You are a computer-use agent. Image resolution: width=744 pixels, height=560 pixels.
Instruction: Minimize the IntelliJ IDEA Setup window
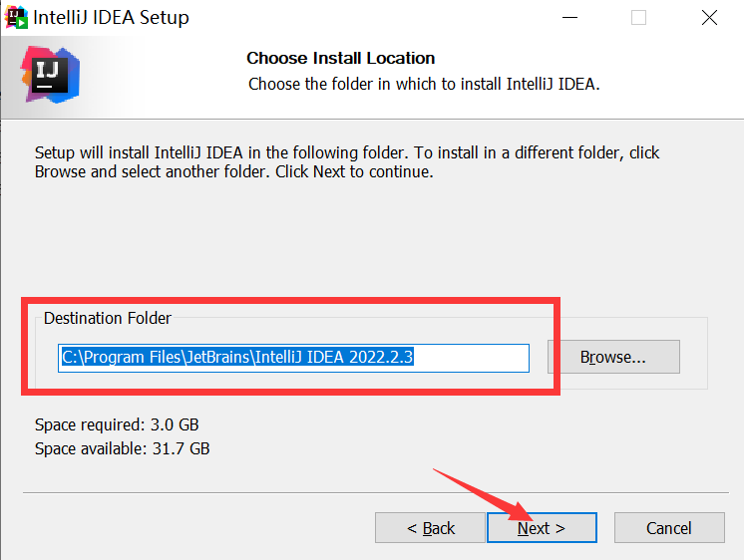[x=569, y=17]
